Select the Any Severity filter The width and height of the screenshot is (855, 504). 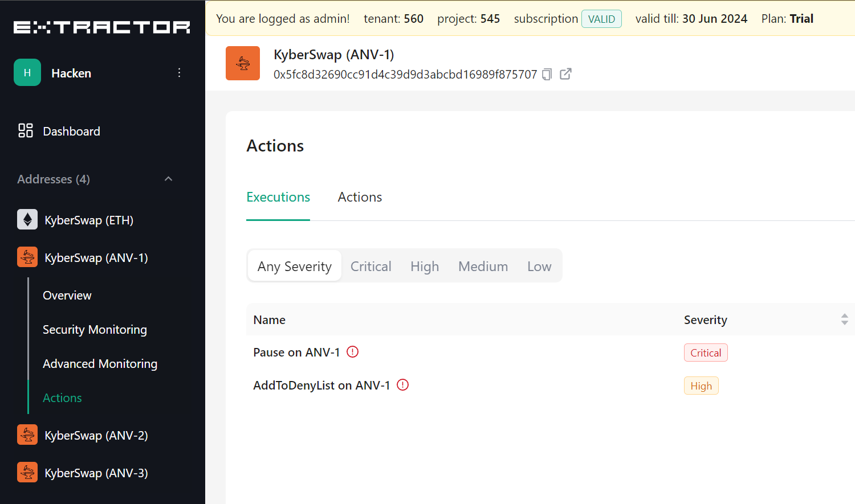[295, 266]
